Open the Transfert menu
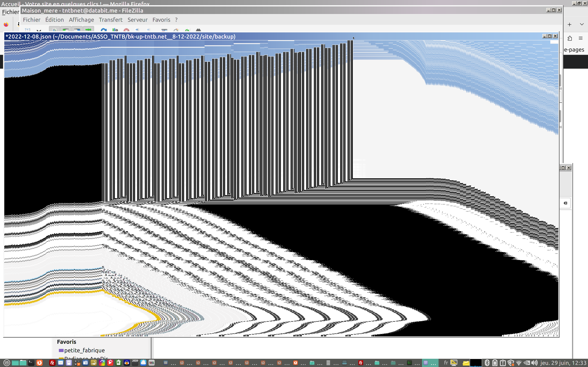Viewport: 588px width, 367px height. tap(111, 20)
